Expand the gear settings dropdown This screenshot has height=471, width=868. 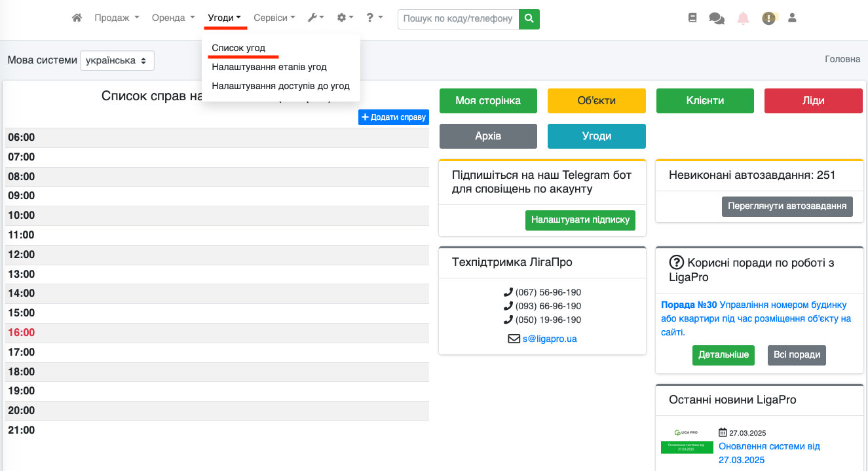[345, 18]
